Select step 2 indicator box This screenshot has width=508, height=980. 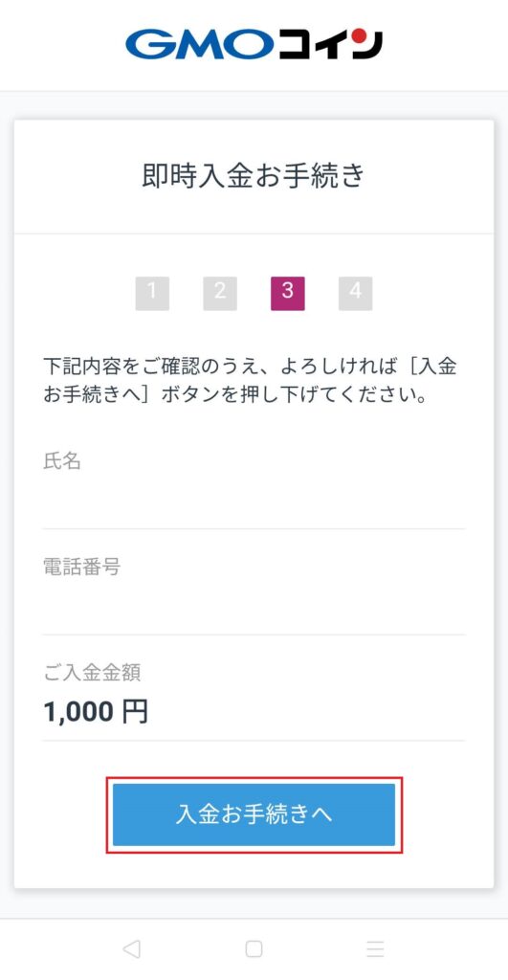coord(220,294)
